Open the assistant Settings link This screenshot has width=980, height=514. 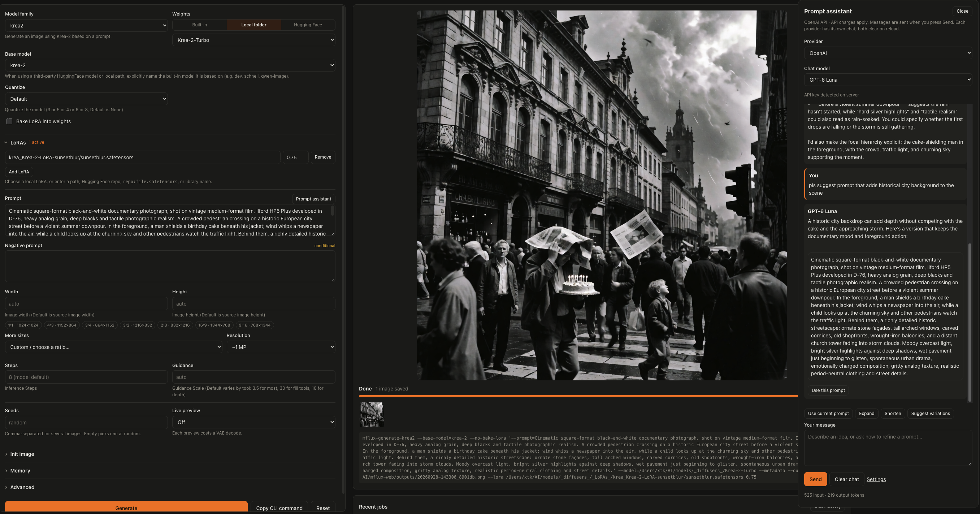pos(876,479)
